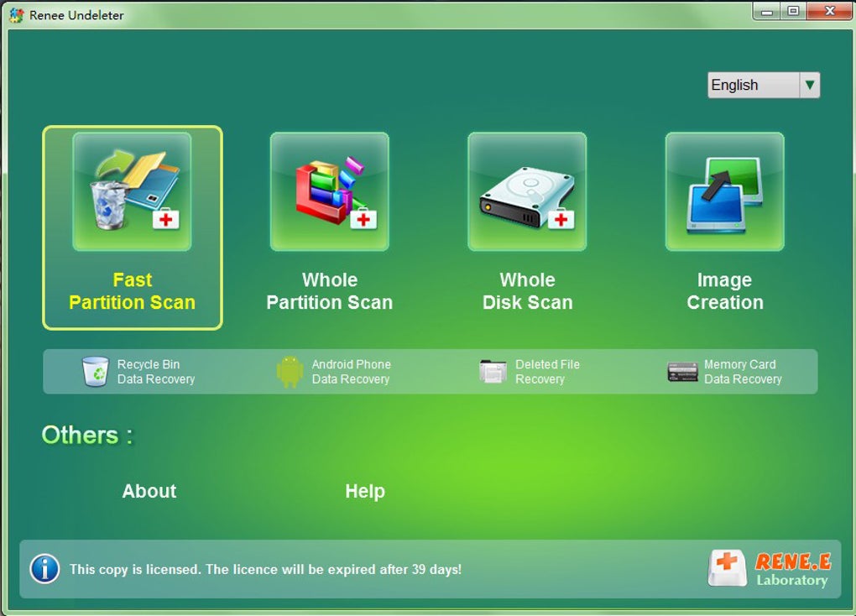This screenshot has width=856, height=616.
Task: Click the Fast Partition Scan label
Action: click(132, 291)
